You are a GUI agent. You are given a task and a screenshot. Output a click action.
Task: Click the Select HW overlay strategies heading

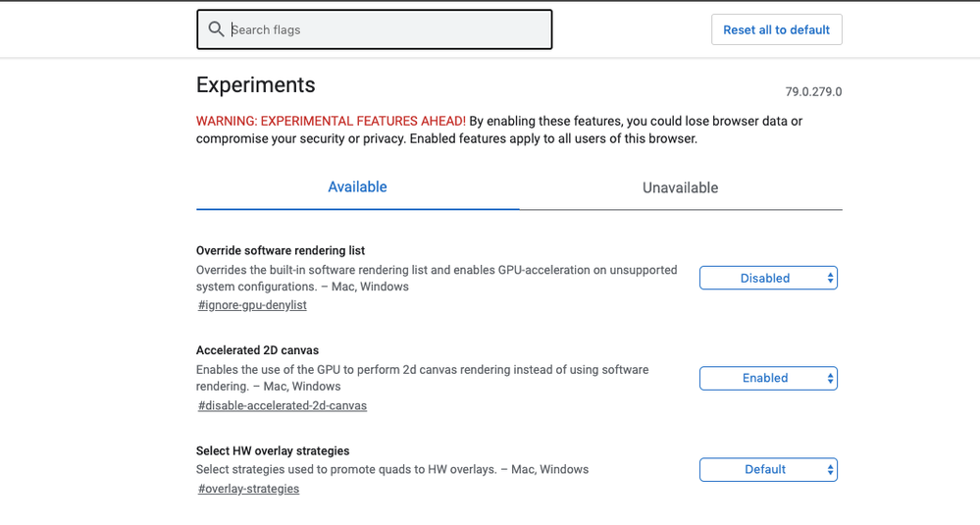click(x=273, y=451)
